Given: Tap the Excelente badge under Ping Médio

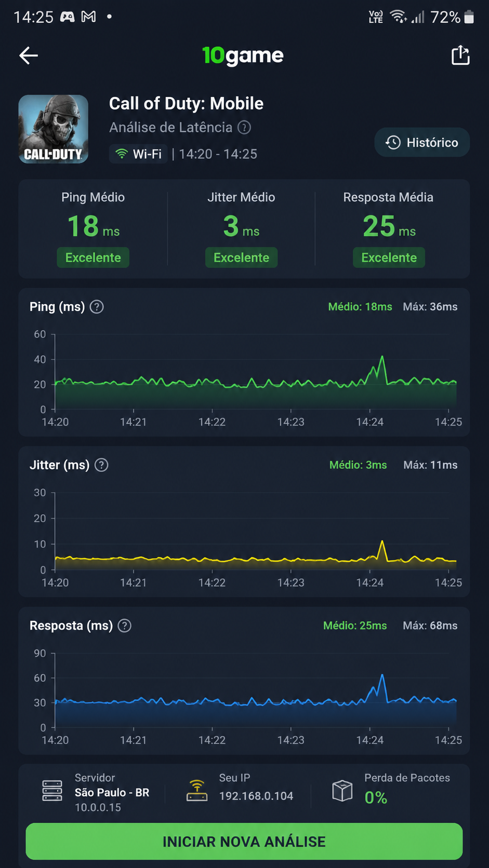Looking at the screenshot, I should [93, 257].
